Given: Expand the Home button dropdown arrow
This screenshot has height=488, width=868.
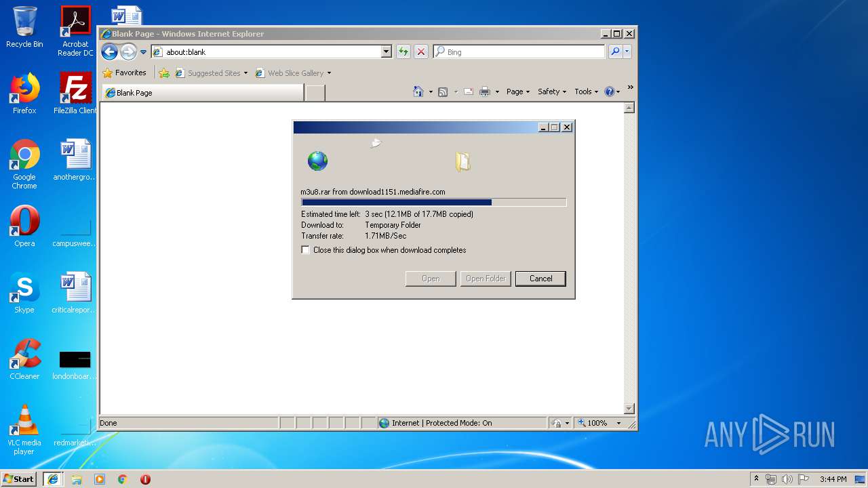Looking at the screenshot, I should click(431, 92).
